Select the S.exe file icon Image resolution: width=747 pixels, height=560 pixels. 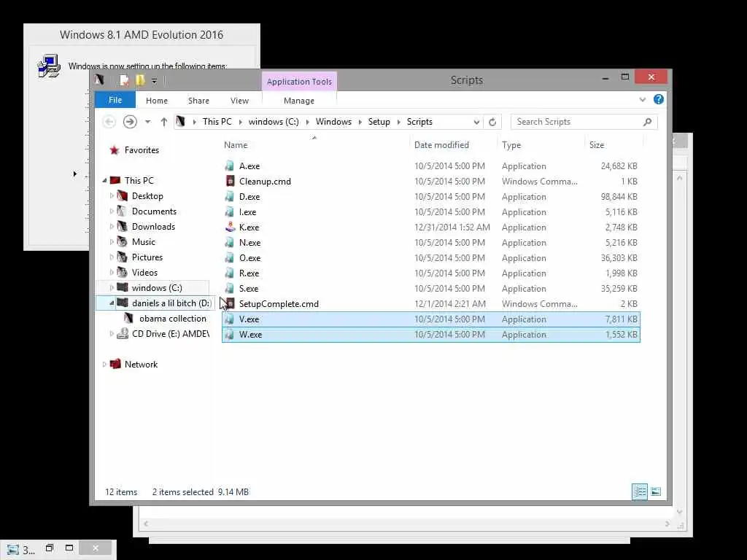click(230, 288)
